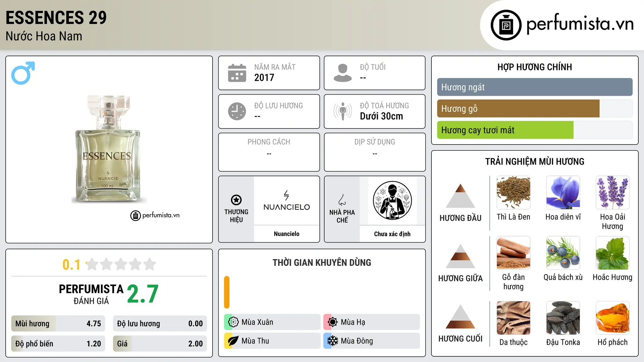Click the release year 2017 value
The width and height of the screenshot is (644, 362).
coord(264,78)
